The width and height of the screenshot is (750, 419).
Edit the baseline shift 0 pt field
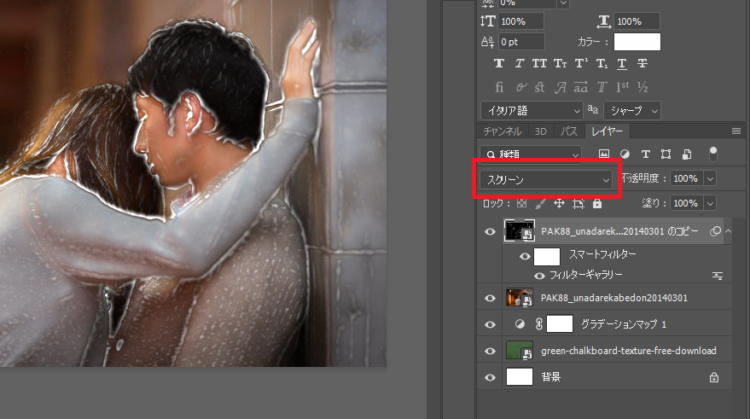(521, 42)
